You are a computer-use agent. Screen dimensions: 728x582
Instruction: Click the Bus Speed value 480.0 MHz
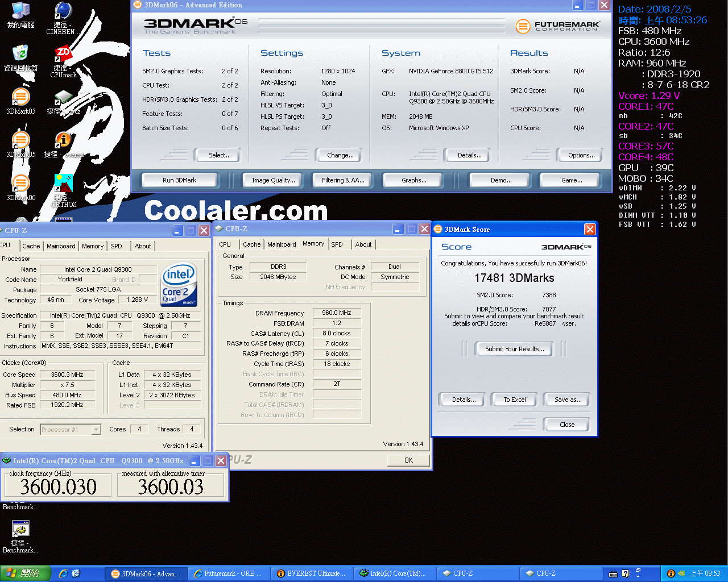[x=67, y=395]
